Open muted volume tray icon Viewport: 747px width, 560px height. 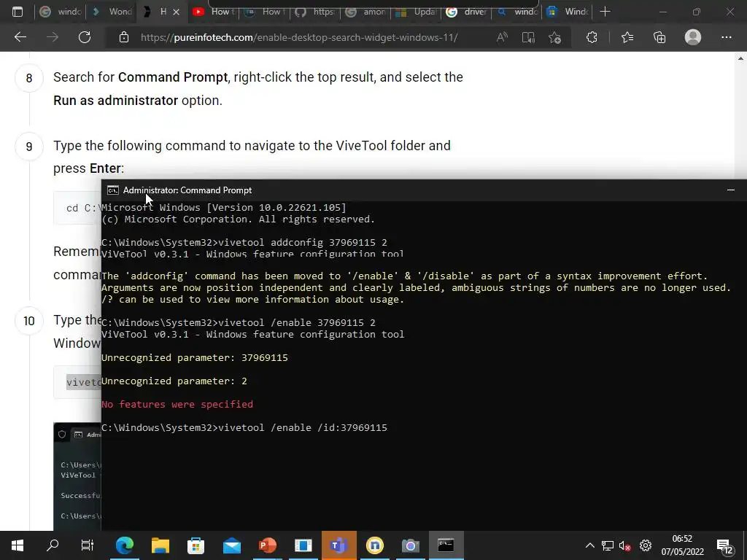click(x=625, y=545)
